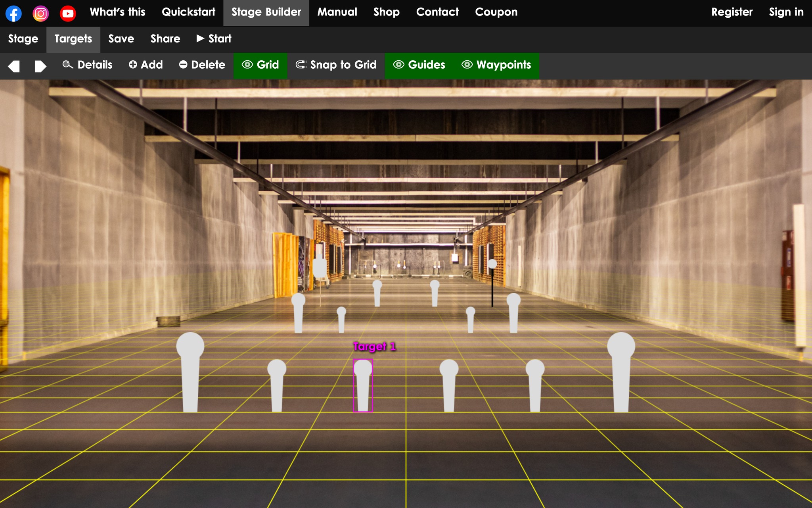Delete the selected target

pos(202,65)
